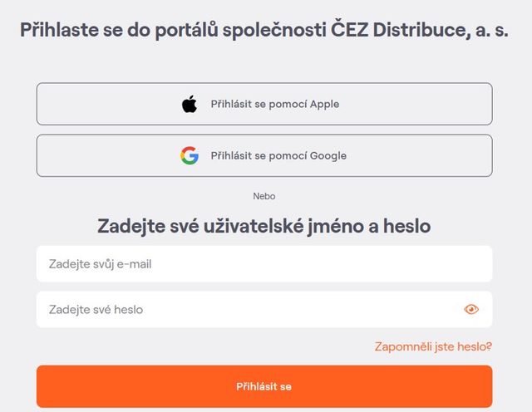Focus the e-mail input field

pyautogui.click(x=264, y=264)
